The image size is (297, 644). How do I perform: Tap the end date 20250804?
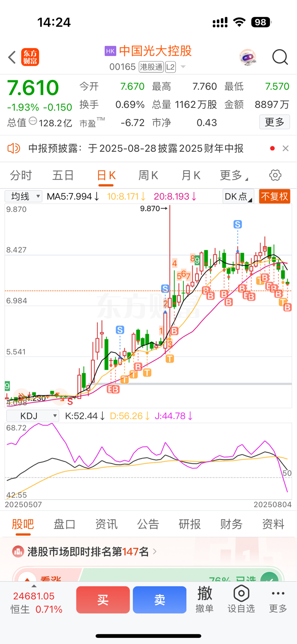272,504
